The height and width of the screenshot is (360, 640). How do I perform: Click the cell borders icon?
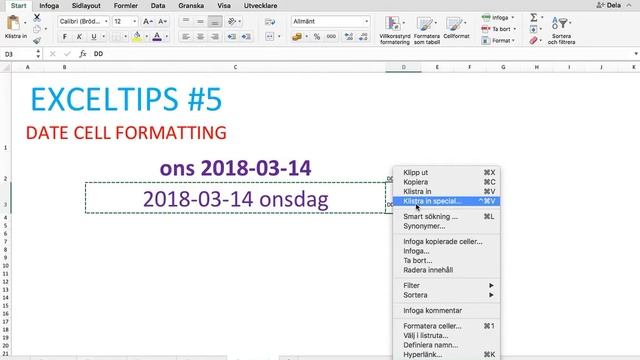tap(117, 37)
